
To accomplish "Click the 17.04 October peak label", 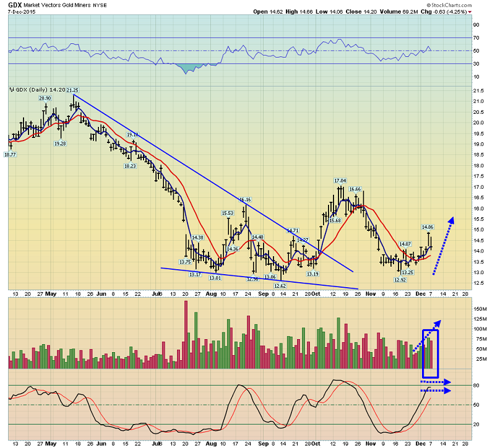I will tap(340, 181).
